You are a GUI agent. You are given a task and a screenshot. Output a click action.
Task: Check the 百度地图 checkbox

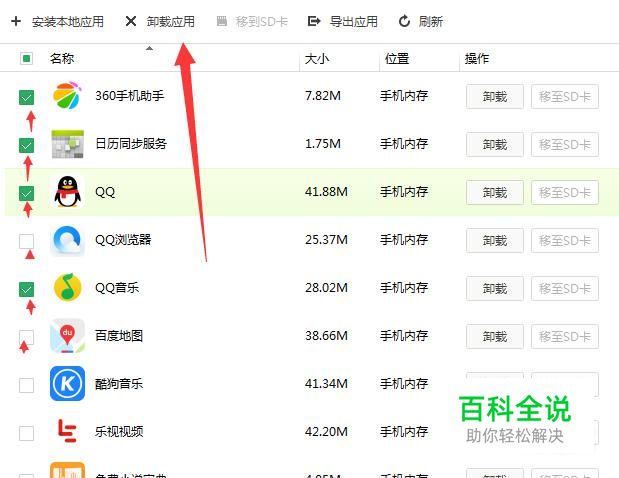pos(26,337)
